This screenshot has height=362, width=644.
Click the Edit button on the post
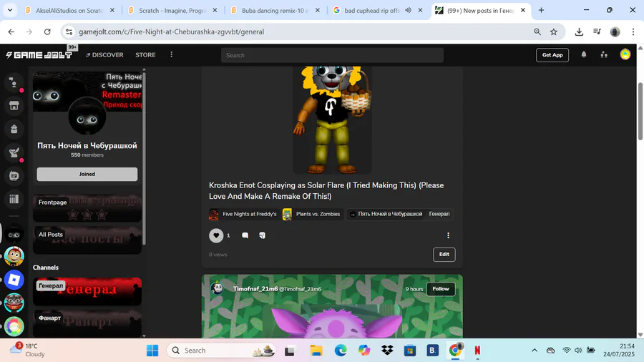pyautogui.click(x=444, y=254)
